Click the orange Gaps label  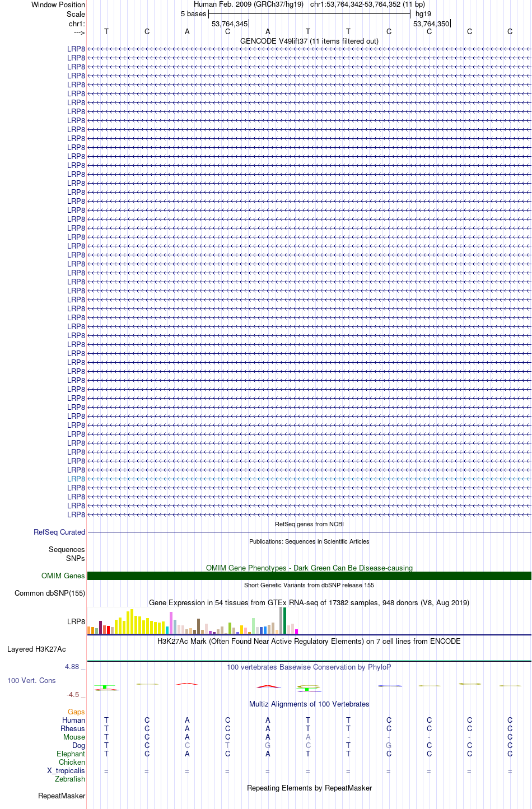[x=77, y=712]
